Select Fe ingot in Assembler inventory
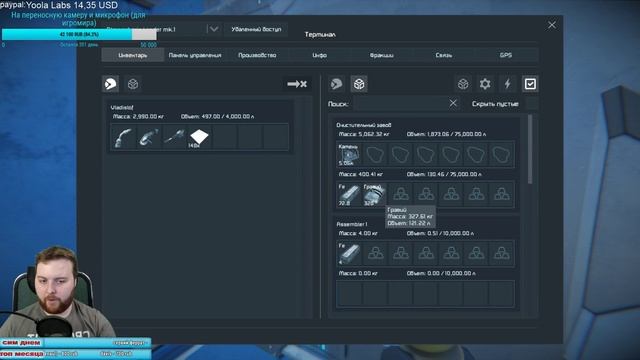 tap(349, 254)
